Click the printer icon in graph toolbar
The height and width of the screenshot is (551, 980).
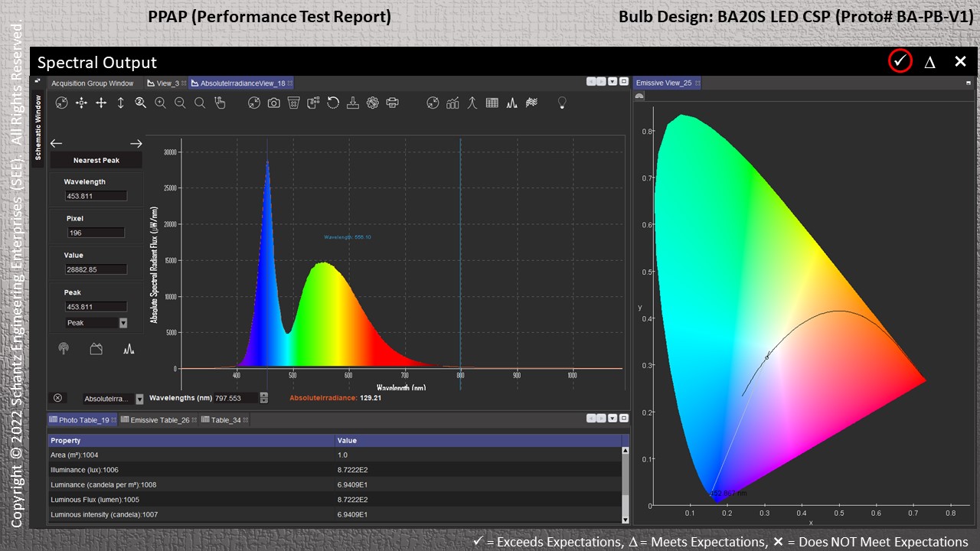392,103
